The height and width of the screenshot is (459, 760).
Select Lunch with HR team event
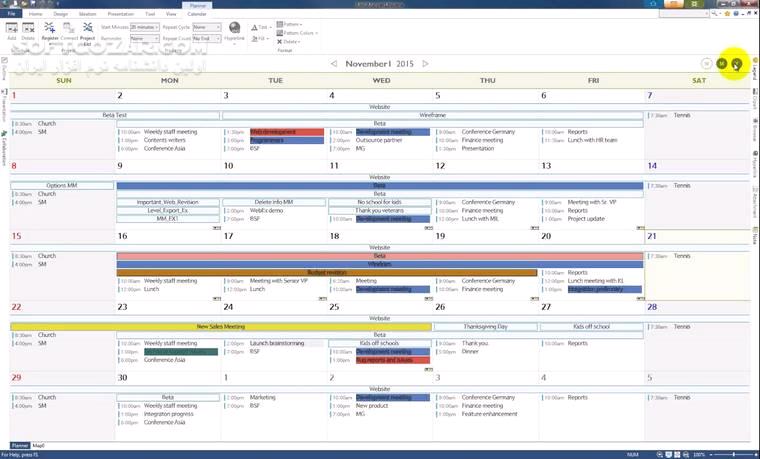[x=592, y=140]
